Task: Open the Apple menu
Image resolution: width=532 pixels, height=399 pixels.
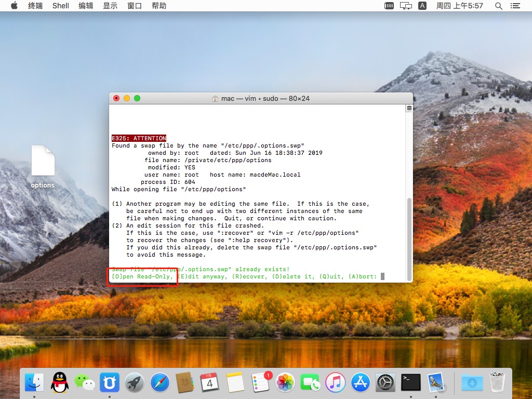Action: coord(14,6)
